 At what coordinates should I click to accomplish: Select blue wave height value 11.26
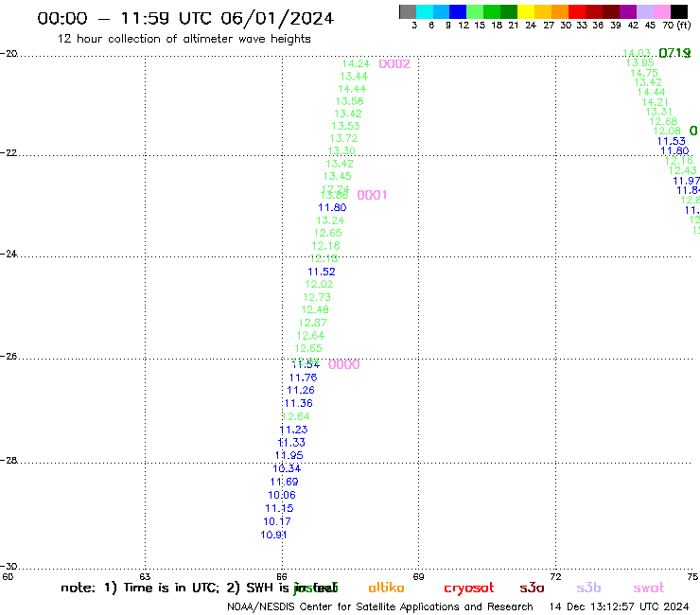pos(301,391)
